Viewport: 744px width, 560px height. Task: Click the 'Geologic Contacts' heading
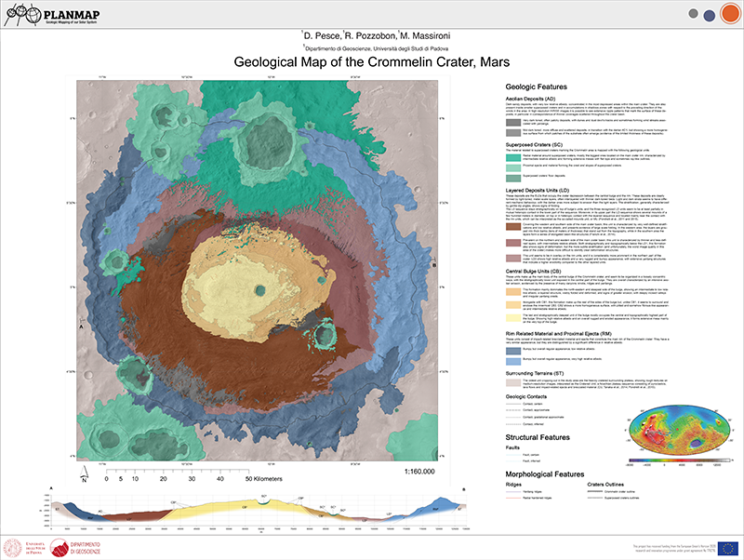tap(526, 397)
